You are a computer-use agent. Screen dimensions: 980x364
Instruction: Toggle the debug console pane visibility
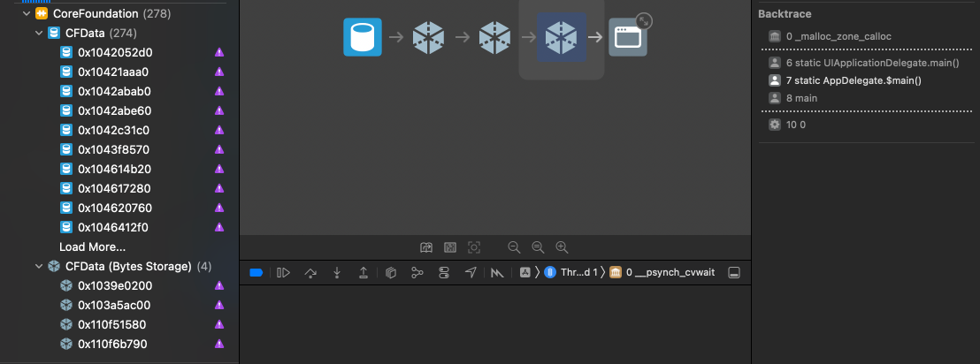tap(733, 273)
